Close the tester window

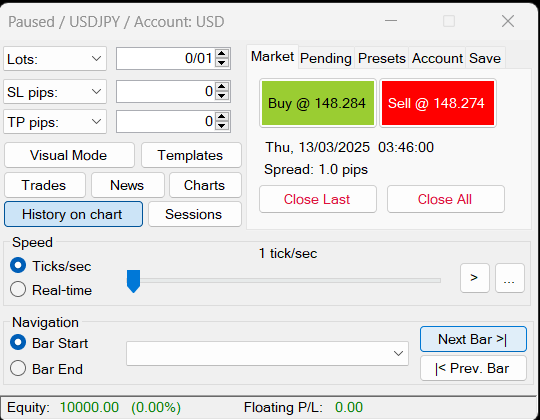[508, 21]
